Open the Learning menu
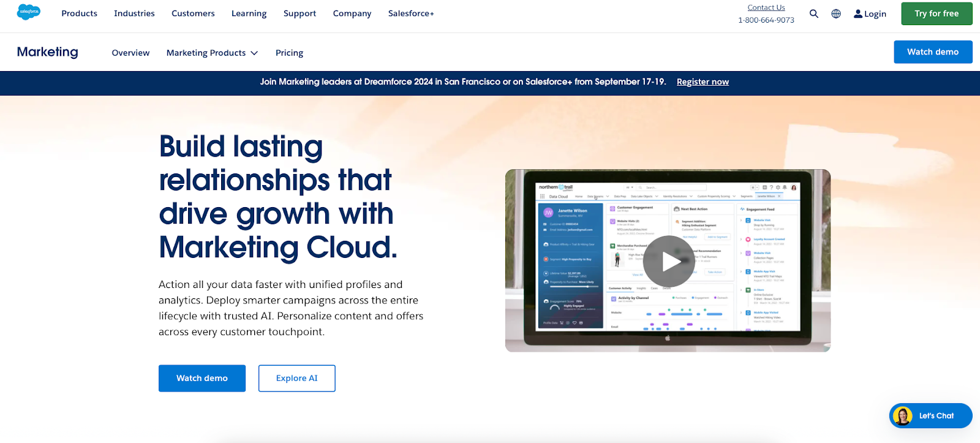This screenshot has width=980, height=443. click(x=249, y=13)
